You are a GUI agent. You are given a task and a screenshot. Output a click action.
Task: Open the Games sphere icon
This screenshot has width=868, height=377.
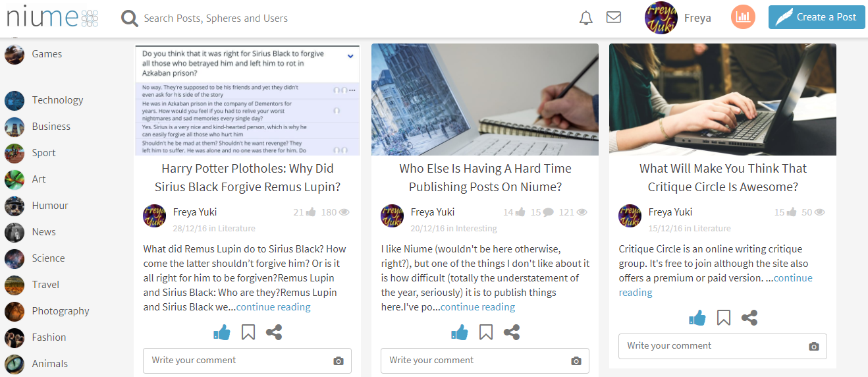point(14,55)
